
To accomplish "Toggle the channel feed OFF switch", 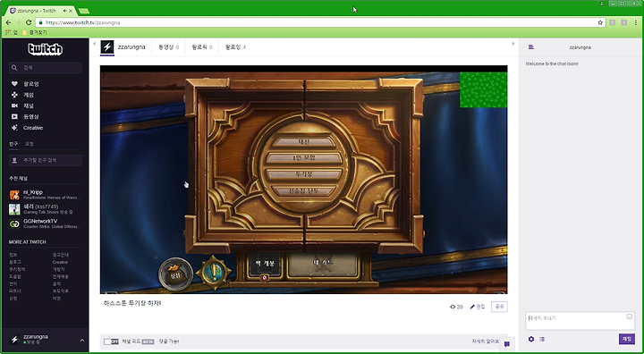I will [x=111, y=341].
